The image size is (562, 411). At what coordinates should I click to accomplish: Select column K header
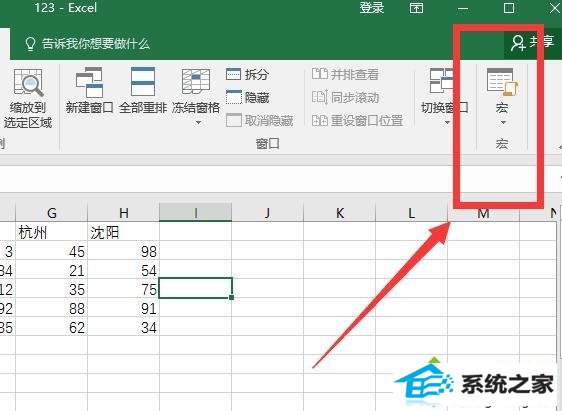click(339, 213)
